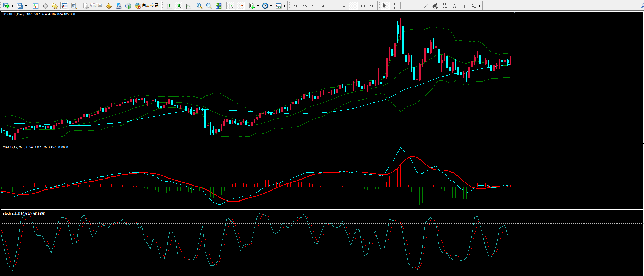The image size is (644, 276).
Task: Open the tile windows icon
Action: [x=219, y=6]
